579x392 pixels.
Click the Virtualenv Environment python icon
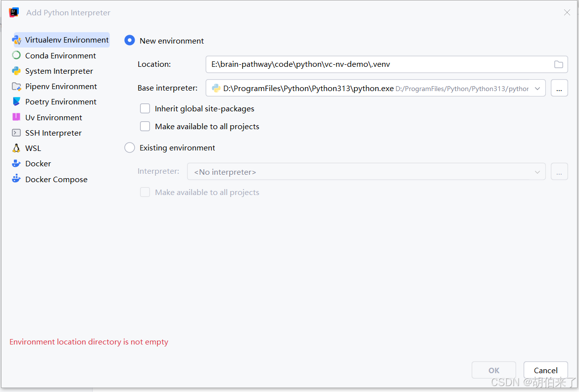click(17, 40)
